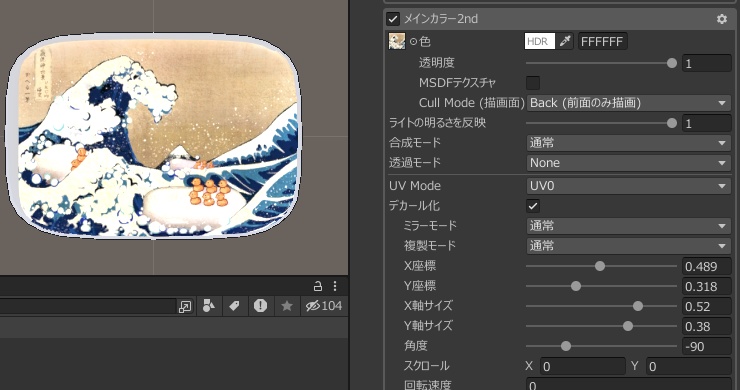The height and width of the screenshot is (390, 740).
Task: Click the 回転速度 value field
Action: coord(629,384)
